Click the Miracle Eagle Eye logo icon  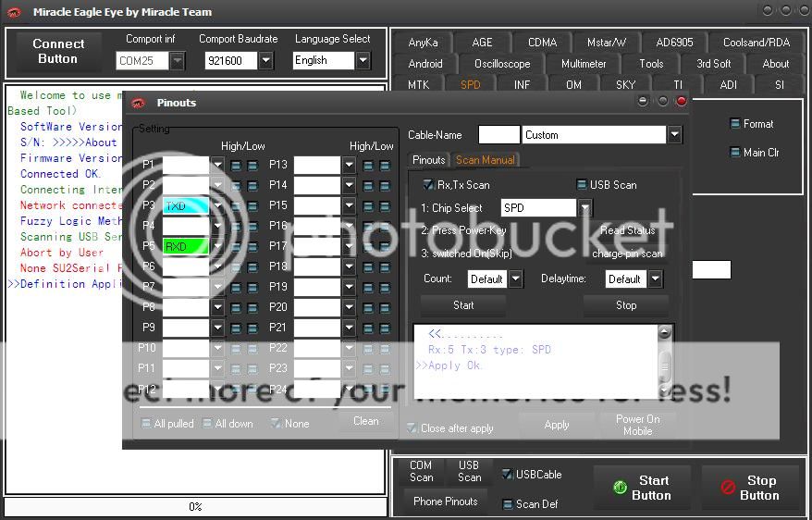coord(15,12)
